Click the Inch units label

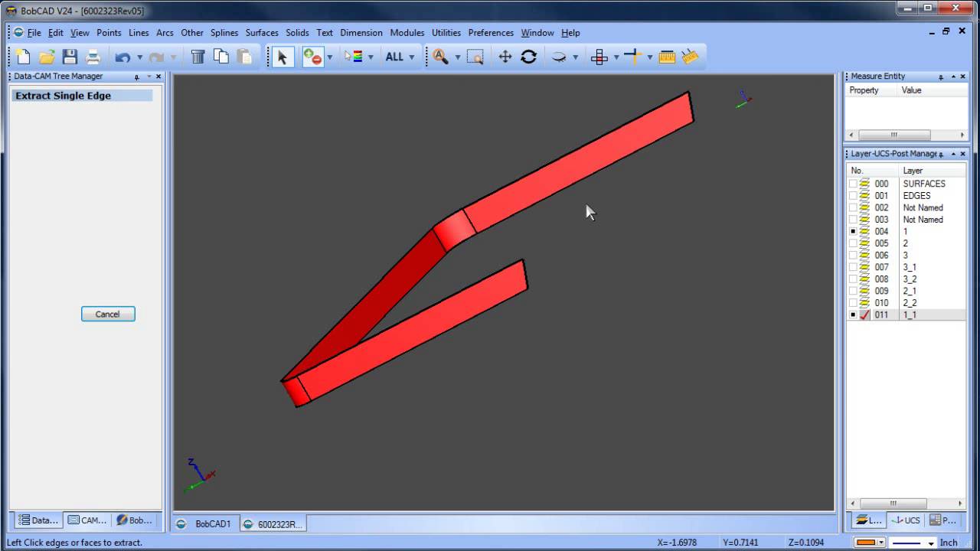[x=949, y=543]
